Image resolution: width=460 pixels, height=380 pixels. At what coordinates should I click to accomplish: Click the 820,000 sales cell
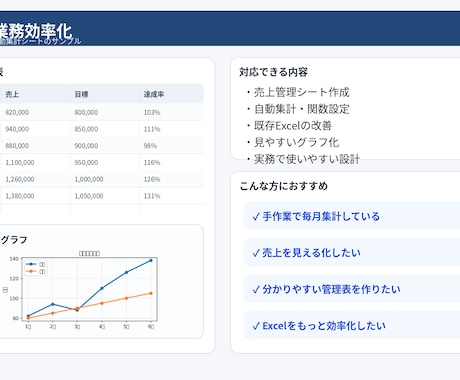17,112
